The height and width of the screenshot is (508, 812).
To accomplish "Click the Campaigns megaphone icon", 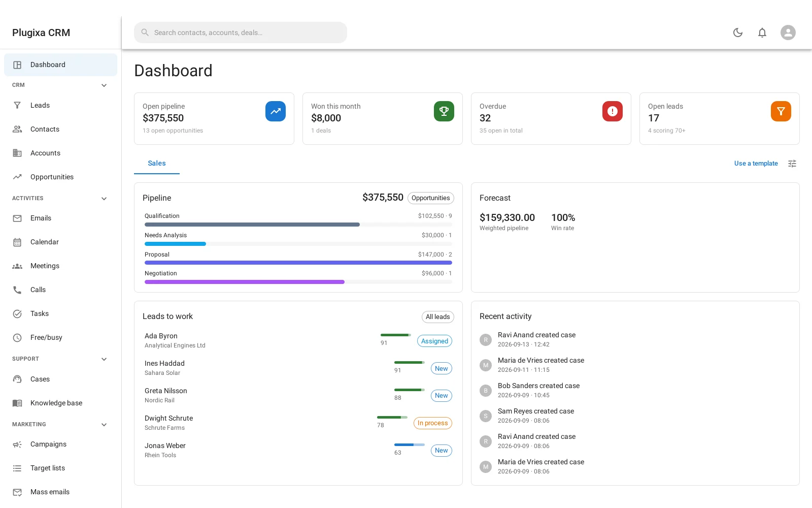I will tap(17, 444).
